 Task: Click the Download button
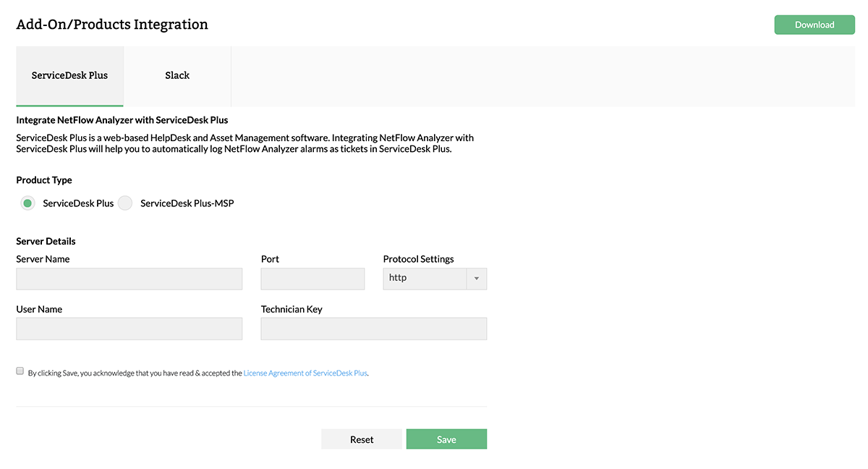coord(814,24)
